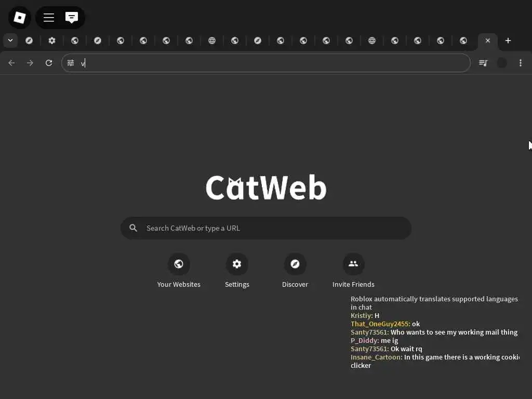The height and width of the screenshot is (399, 532).
Task: Click 'Who wants to see my working mail thing' message
Action: coord(454,332)
